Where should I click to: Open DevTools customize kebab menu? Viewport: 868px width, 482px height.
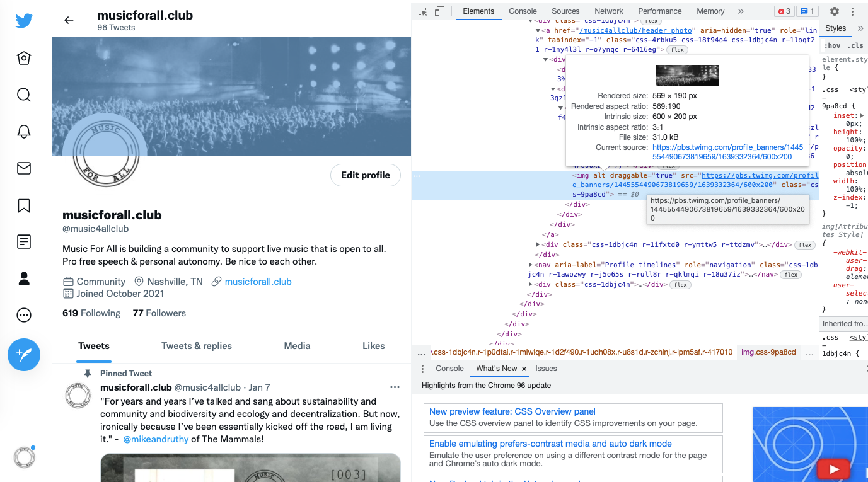[853, 11]
